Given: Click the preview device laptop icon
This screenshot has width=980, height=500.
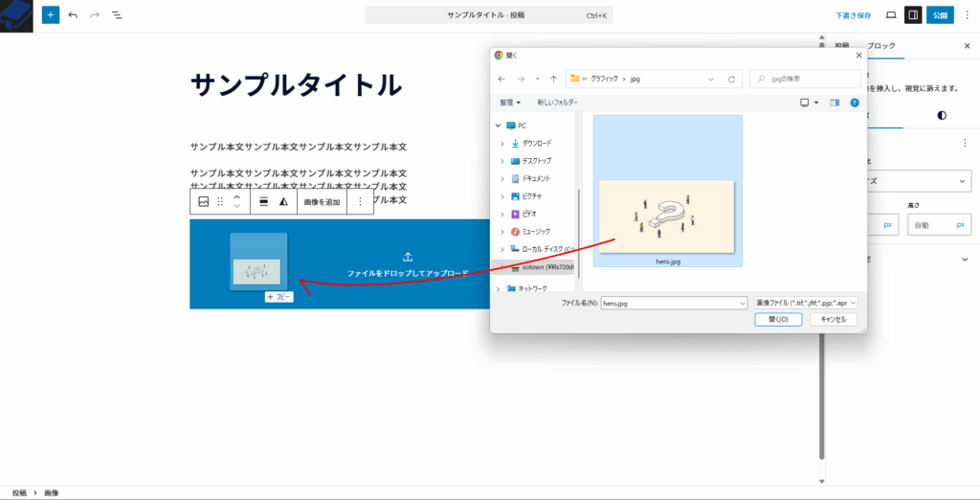Looking at the screenshot, I should 890,15.
